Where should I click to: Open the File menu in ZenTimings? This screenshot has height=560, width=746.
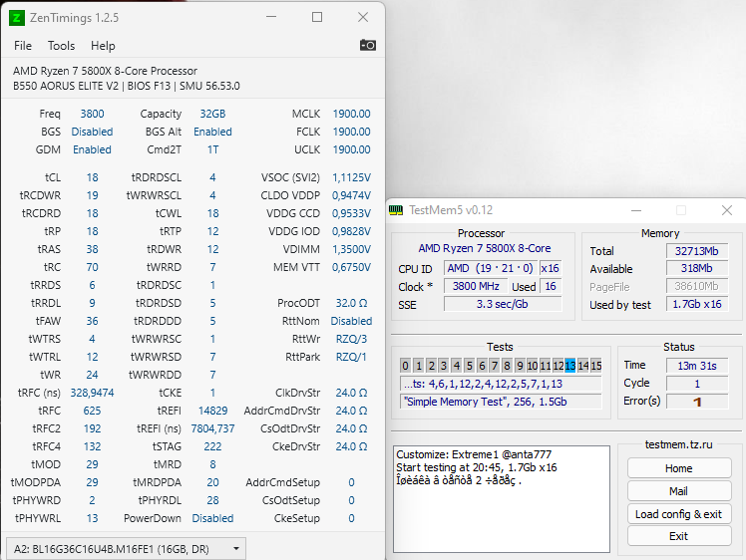click(x=23, y=46)
